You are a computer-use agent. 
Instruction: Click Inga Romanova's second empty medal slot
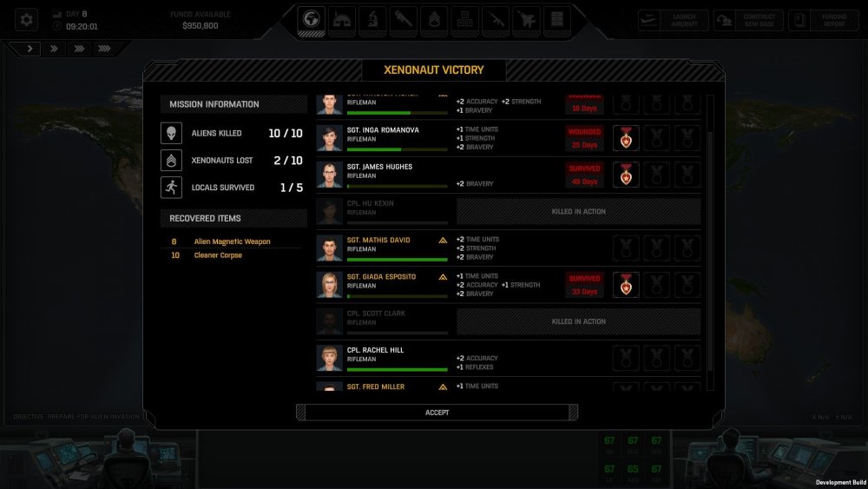[656, 138]
